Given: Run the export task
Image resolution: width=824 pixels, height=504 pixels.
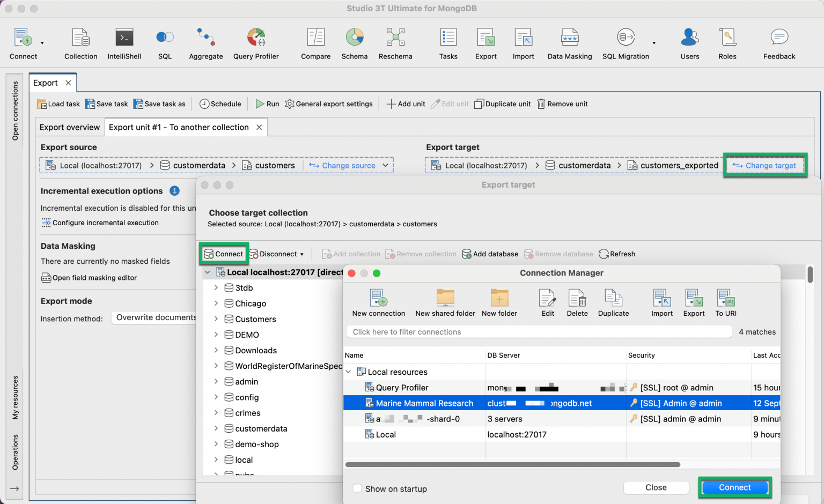Looking at the screenshot, I should [x=267, y=103].
